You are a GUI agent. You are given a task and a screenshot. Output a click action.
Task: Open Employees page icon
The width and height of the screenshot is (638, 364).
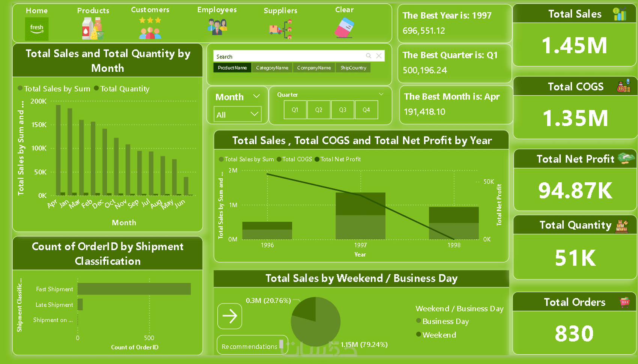point(217,27)
